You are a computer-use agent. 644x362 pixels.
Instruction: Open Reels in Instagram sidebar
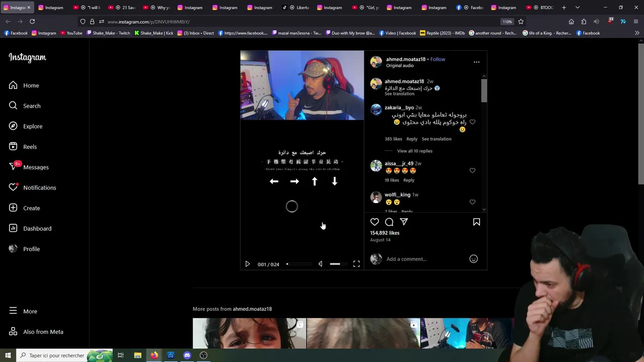click(x=23, y=147)
